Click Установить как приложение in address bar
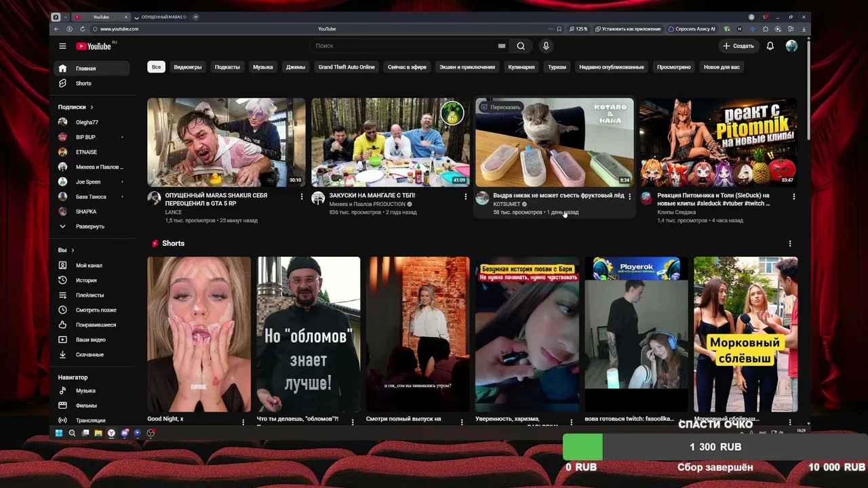Image resolution: width=868 pixels, height=488 pixels. tap(627, 29)
